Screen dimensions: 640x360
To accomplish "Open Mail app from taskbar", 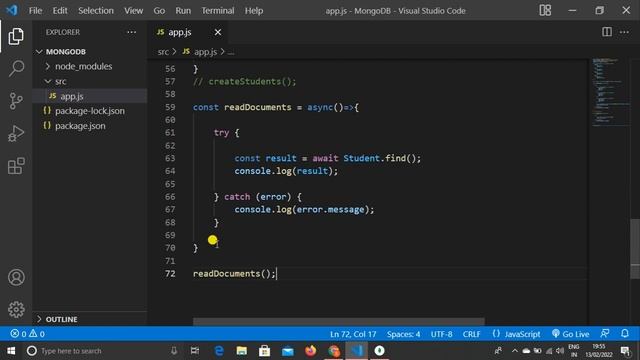I will pos(288,351).
